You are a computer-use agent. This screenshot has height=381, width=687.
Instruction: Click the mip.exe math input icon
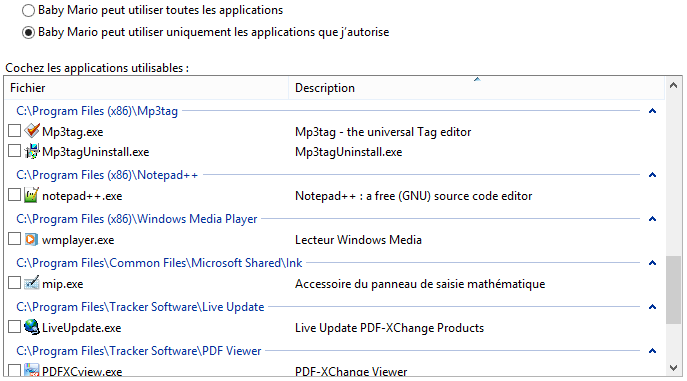pyautogui.click(x=32, y=283)
